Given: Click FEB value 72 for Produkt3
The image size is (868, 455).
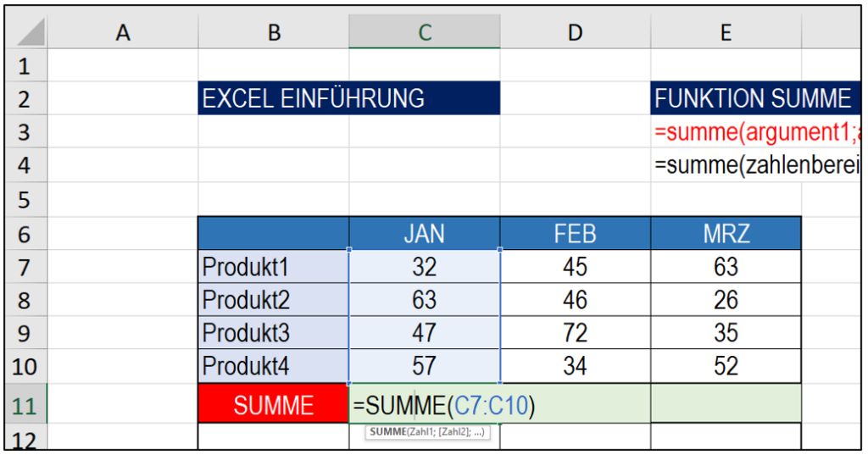Looking at the screenshot, I should pyautogui.click(x=576, y=333).
